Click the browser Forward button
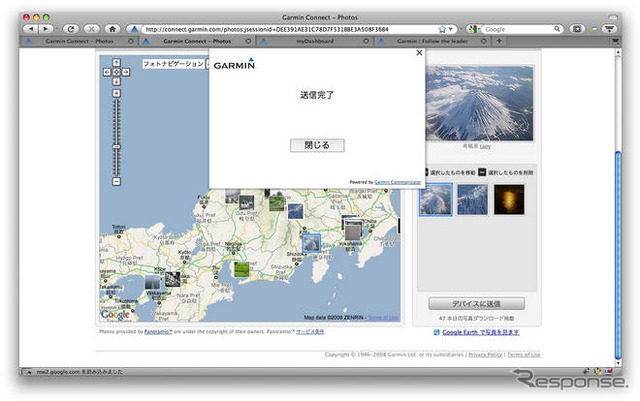 [x=46, y=29]
